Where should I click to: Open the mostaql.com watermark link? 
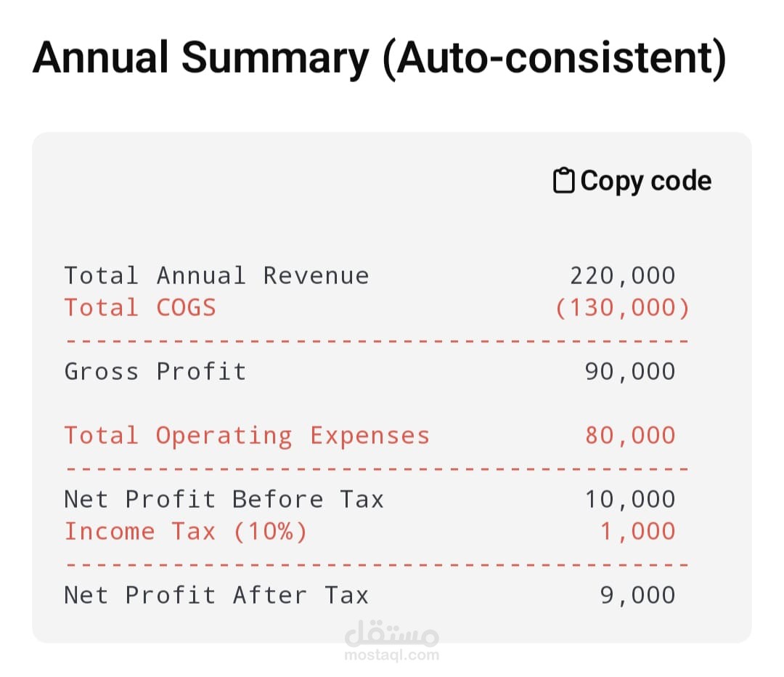point(392,655)
